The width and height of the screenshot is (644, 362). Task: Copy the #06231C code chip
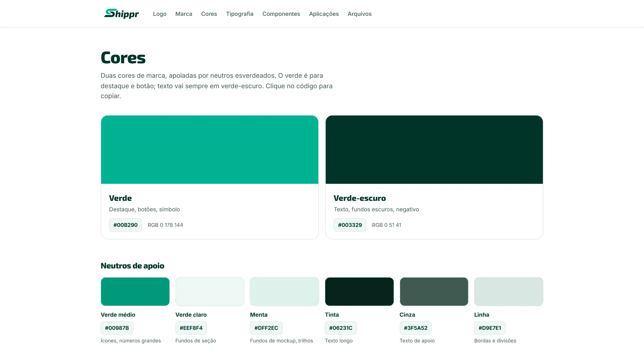click(x=341, y=328)
